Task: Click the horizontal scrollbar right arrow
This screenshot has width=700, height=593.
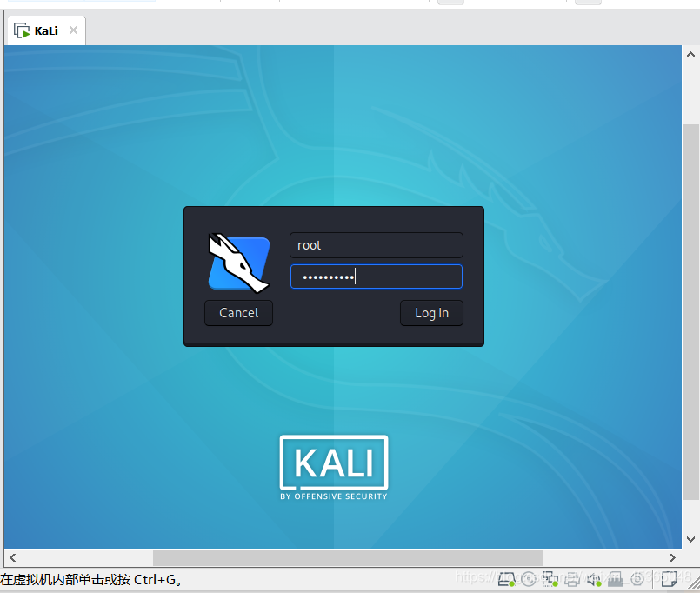Action: click(672, 557)
